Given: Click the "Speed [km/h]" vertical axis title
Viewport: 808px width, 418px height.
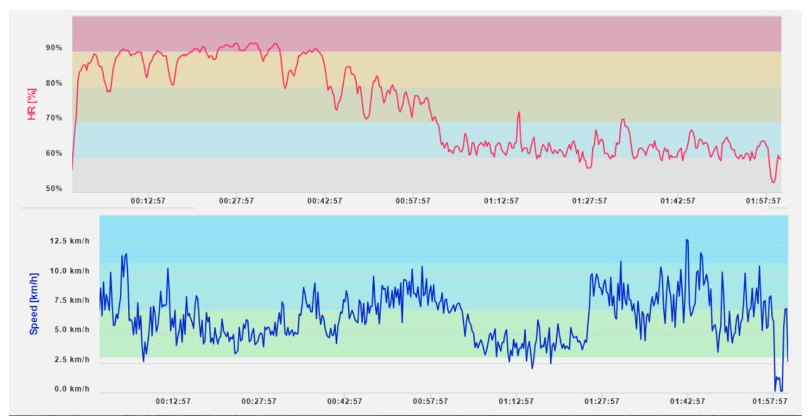Looking at the screenshot, I should (x=32, y=301).
